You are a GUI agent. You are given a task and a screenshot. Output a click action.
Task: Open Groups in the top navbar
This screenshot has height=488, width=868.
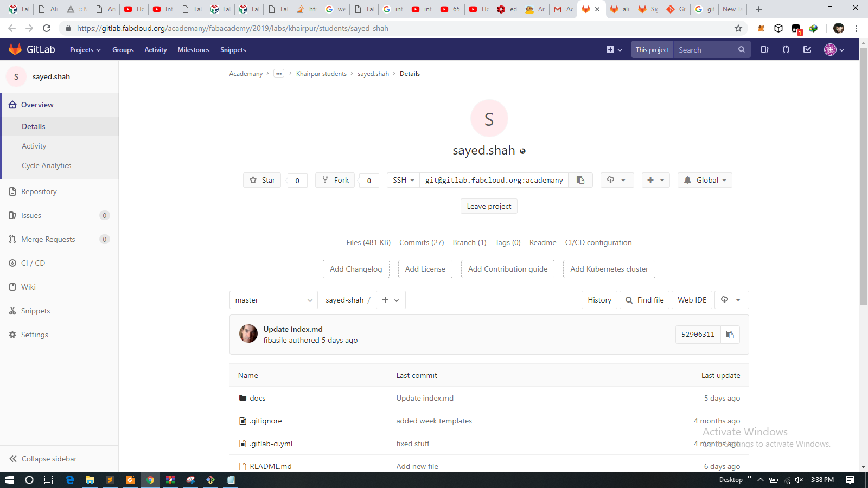(123, 50)
